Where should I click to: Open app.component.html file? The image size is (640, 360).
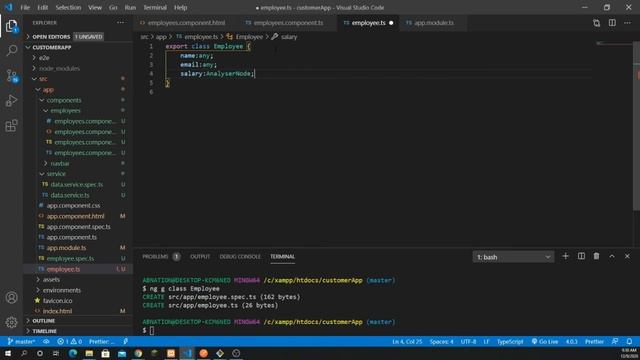point(76,216)
